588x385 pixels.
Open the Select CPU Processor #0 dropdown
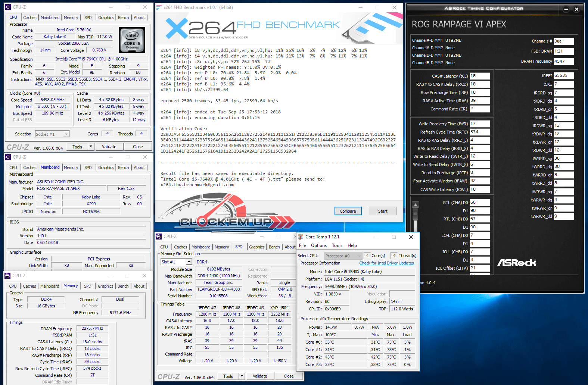[x=359, y=256]
